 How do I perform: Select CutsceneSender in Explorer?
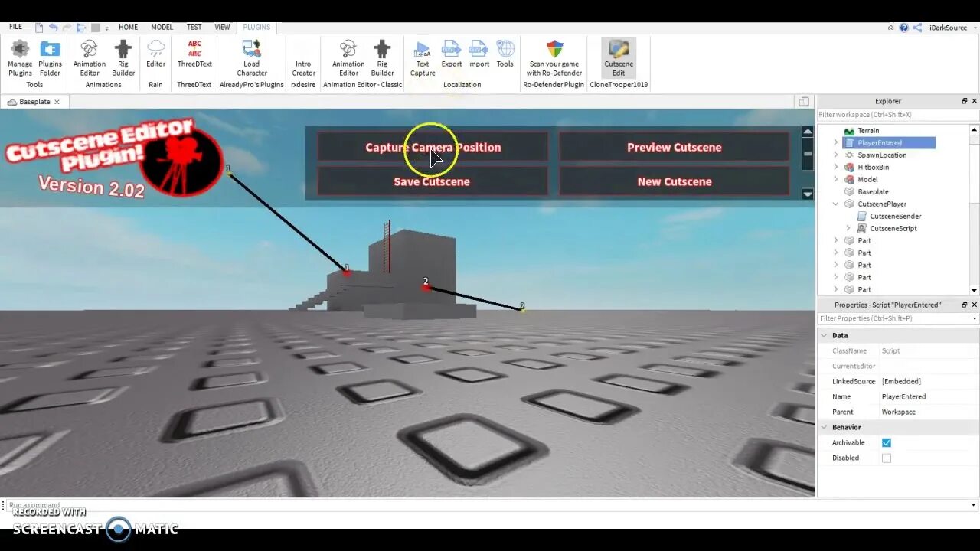click(x=895, y=216)
